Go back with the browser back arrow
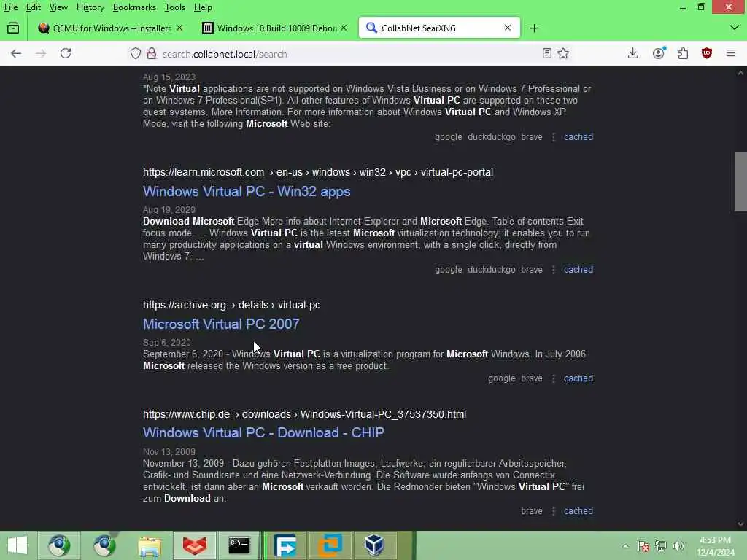This screenshot has height=560, width=747. (x=16, y=53)
